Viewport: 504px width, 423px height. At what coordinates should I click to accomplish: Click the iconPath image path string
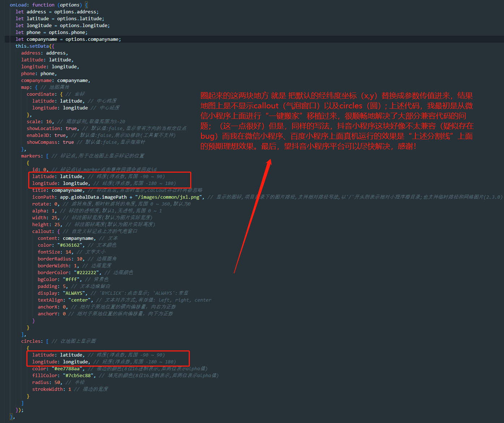[x=169, y=197]
